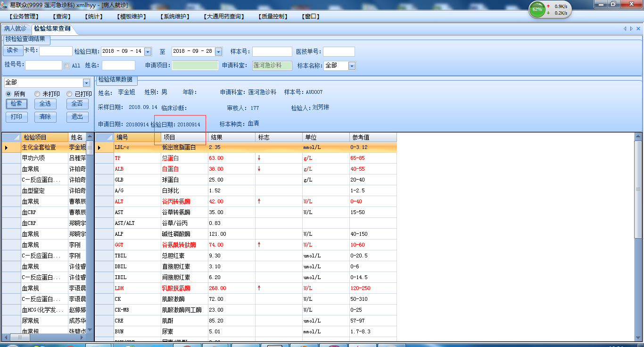Open the 统计 menu
Screen dimensions: 644x347
94,17
